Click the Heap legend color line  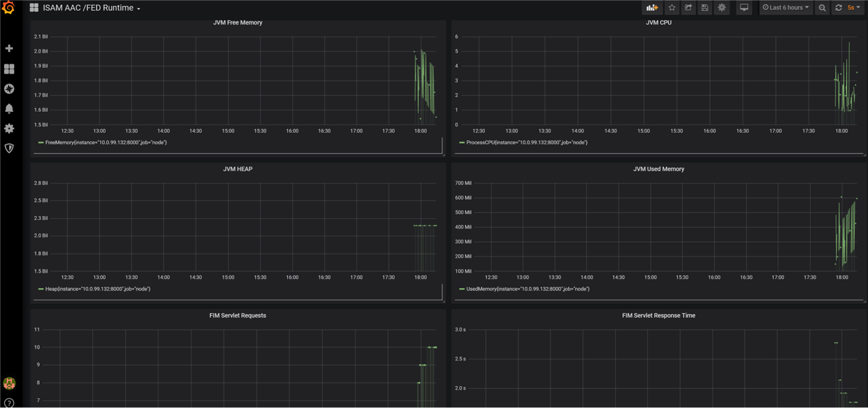(41, 289)
